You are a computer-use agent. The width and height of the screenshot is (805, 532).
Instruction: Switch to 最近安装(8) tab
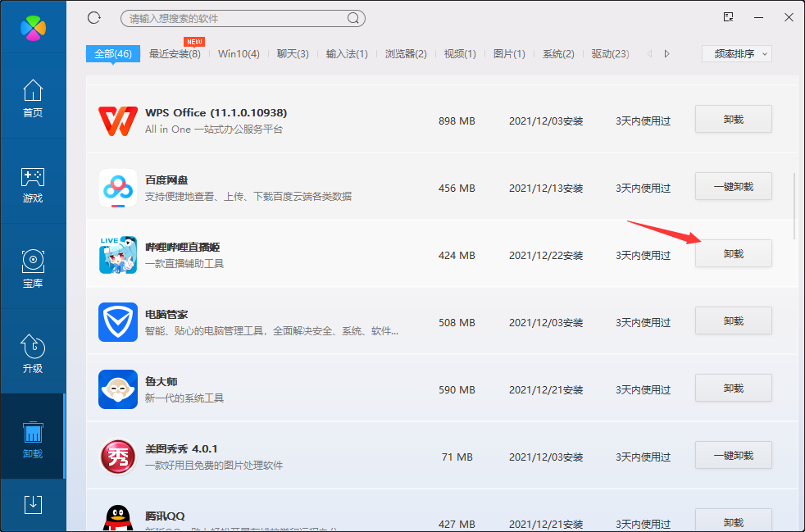(x=175, y=54)
